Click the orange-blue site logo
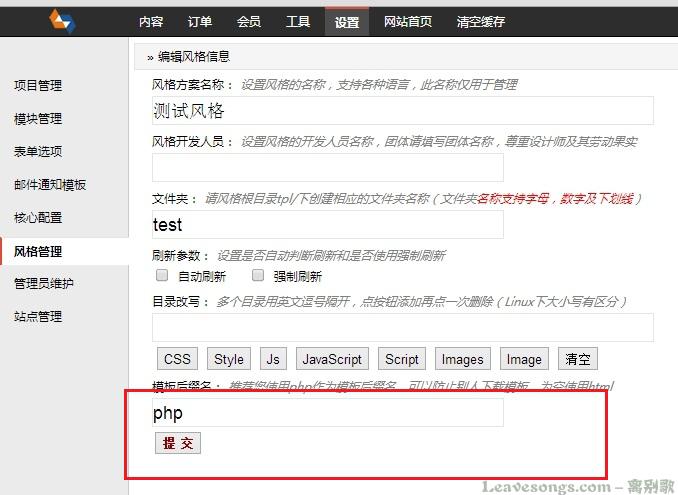The image size is (678, 495). 62,21
